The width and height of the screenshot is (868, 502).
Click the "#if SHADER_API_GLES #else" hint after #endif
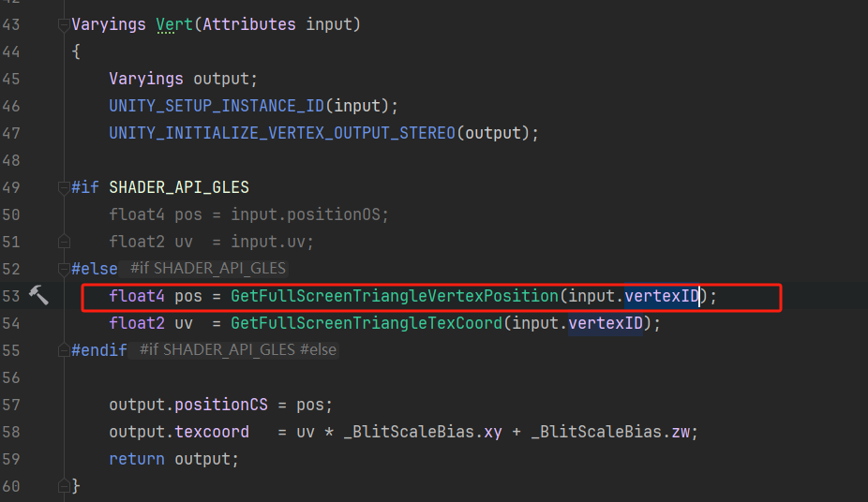(x=237, y=349)
